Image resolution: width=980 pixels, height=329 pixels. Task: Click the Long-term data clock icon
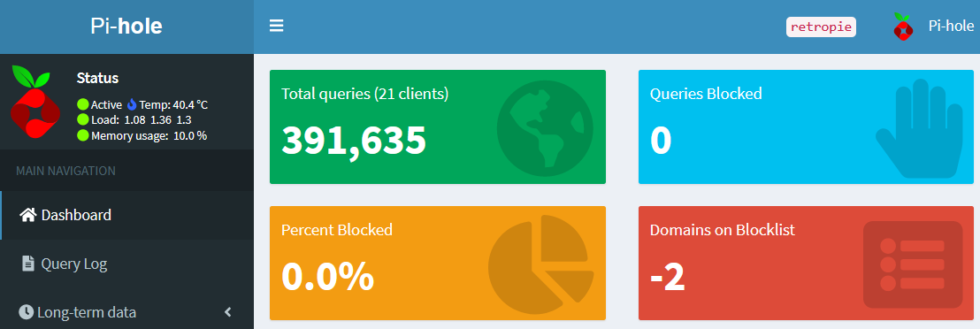coord(26,312)
